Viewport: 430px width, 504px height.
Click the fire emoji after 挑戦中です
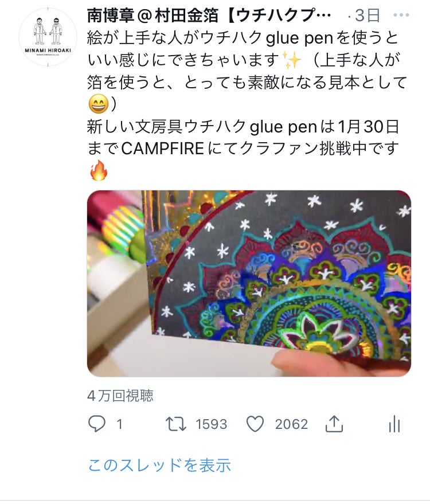[99, 171]
